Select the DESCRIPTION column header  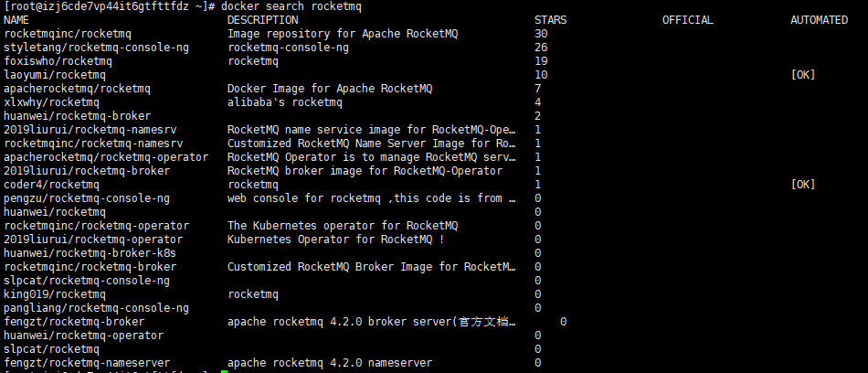(262, 20)
